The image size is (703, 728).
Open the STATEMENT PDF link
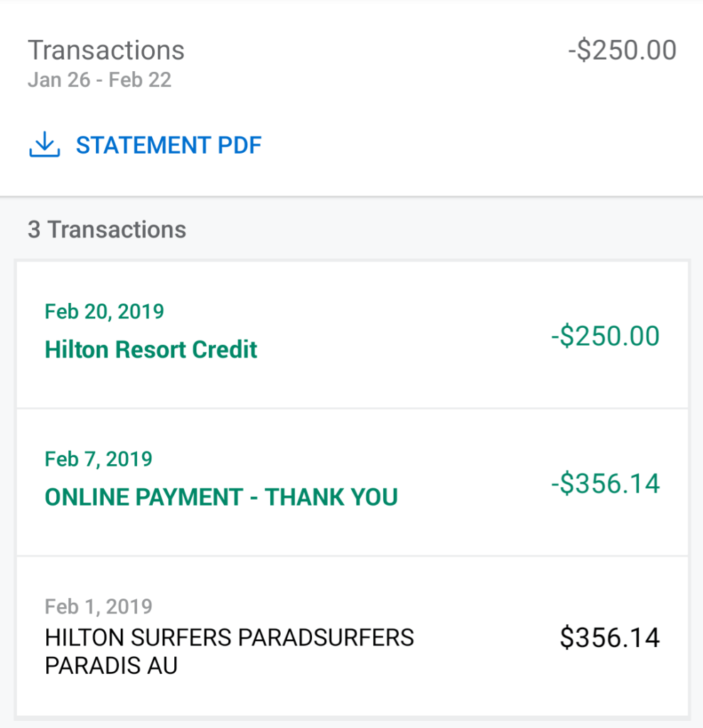(x=145, y=145)
